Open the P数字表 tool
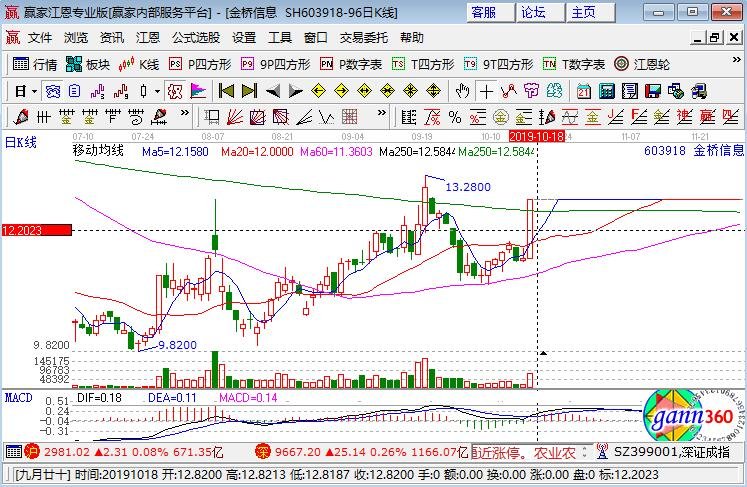The image size is (747, 487). (x=351, y=64)
